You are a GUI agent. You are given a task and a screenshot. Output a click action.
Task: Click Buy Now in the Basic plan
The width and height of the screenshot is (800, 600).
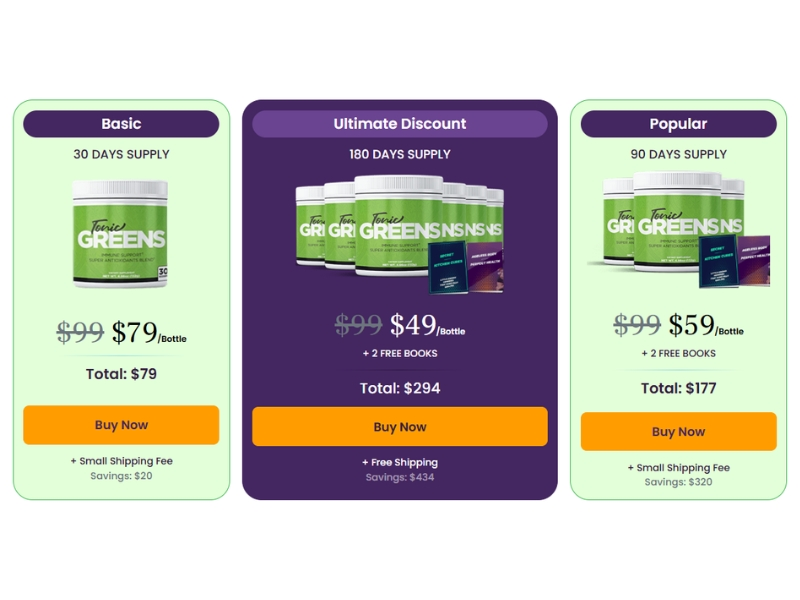pyautogui.click(x=121, y=425)
